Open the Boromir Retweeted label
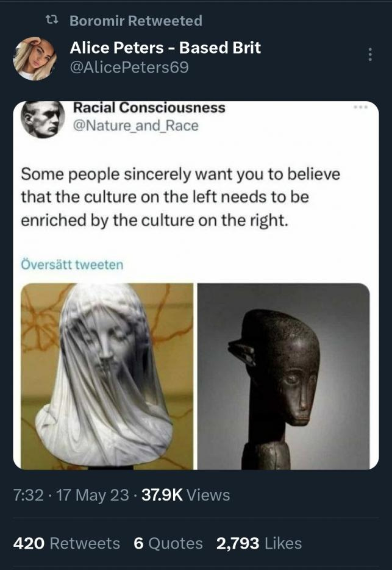The image size is (392, 570). click(135, 21)
